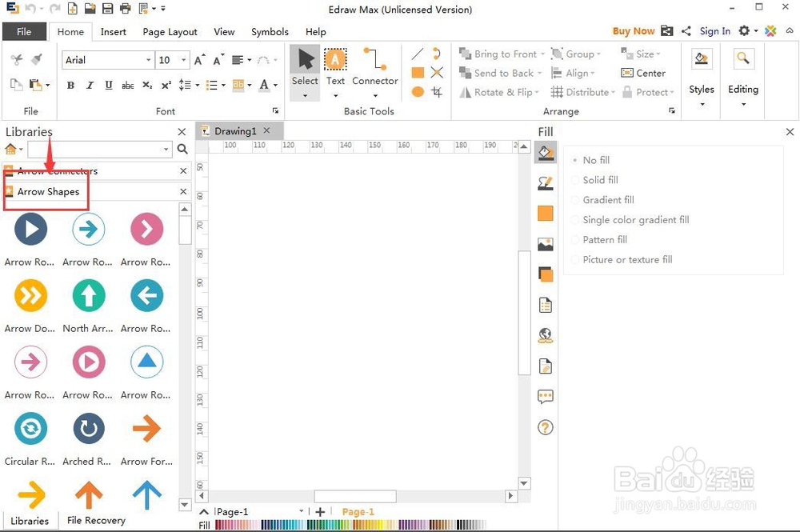Expand the Styles dropdown
The image size is (800, 532).
(702, 104)
